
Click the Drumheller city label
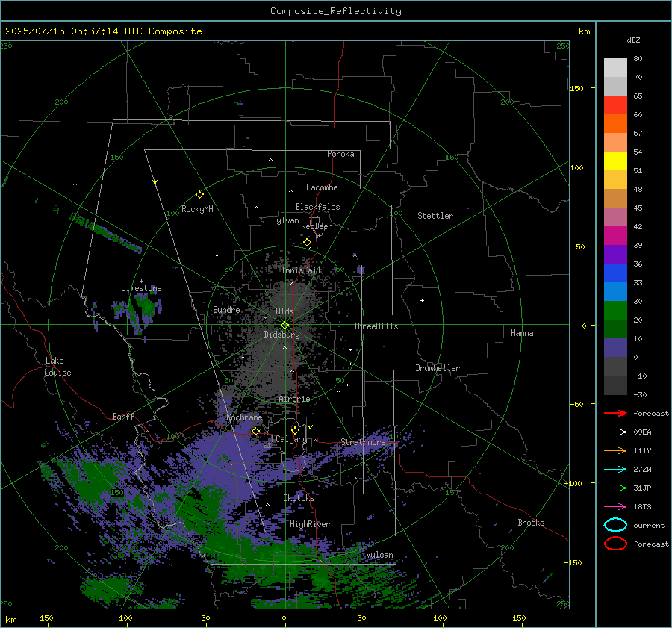[x=438, y=368]
